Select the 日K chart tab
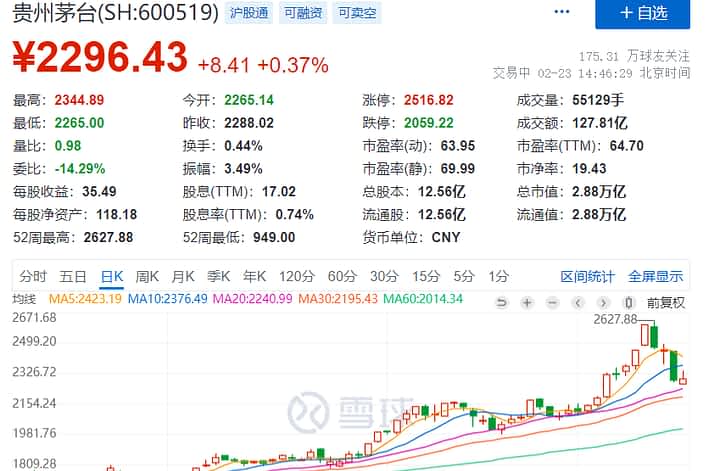 tap(112, 276)
